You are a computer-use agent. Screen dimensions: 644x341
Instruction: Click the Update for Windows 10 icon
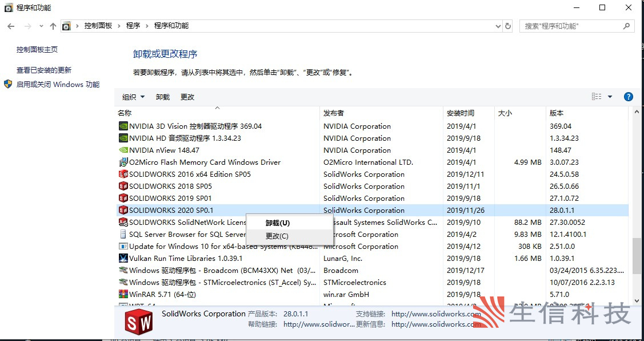tap(123, 246)
